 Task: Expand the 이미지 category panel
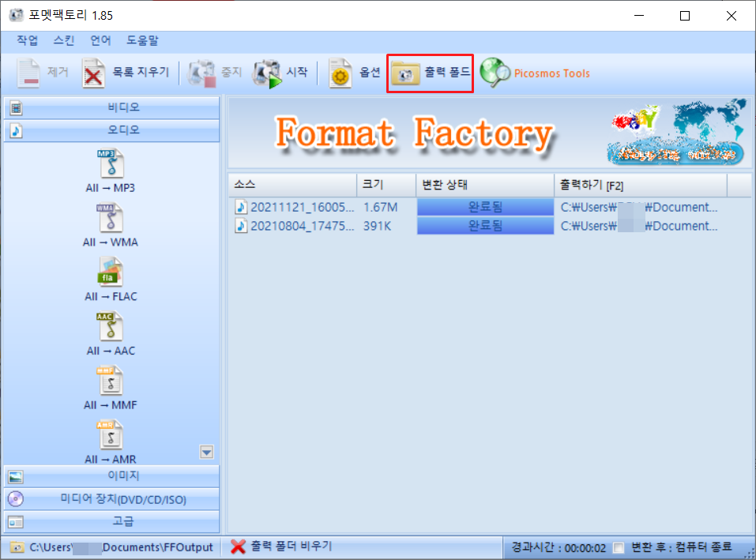[x=112, y=476]
